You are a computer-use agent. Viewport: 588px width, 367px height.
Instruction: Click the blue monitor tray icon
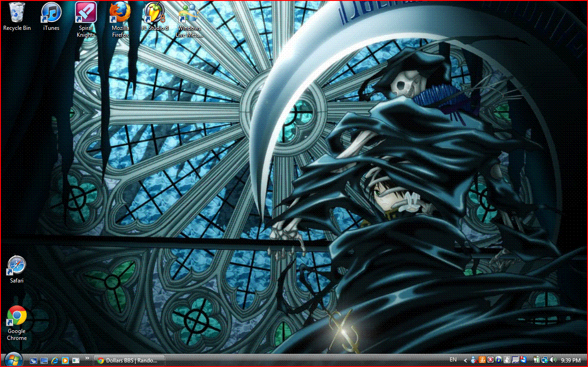pos(515,360)
